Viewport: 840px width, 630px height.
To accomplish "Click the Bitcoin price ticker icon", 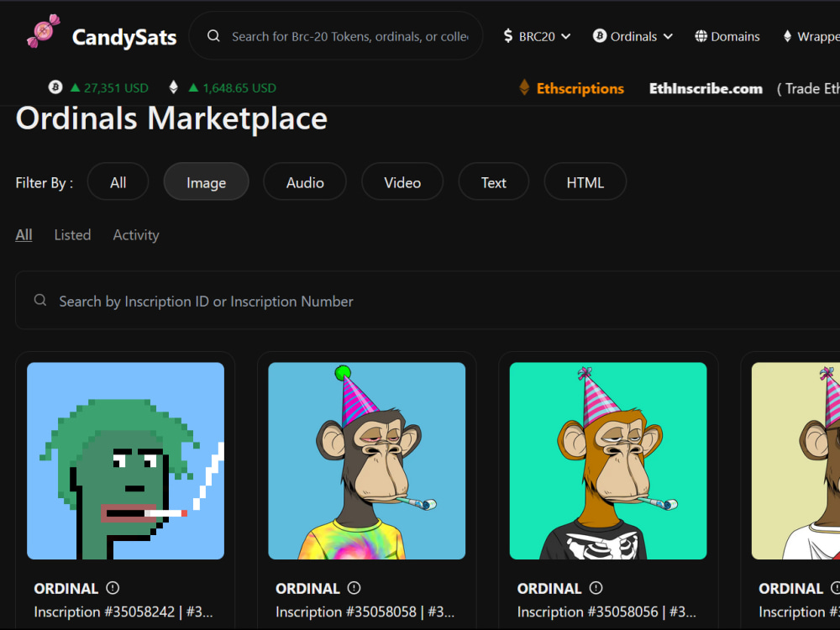I will (55, 87).
